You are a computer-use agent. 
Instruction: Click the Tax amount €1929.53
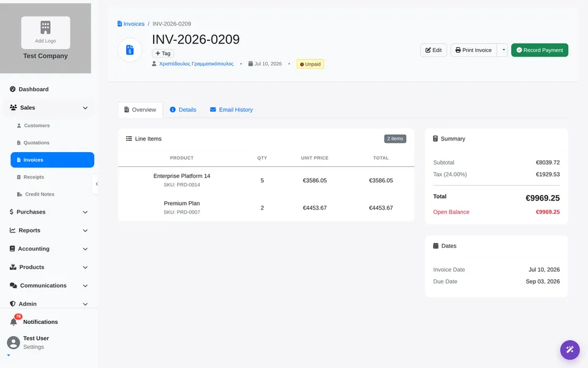click(548, 174)
